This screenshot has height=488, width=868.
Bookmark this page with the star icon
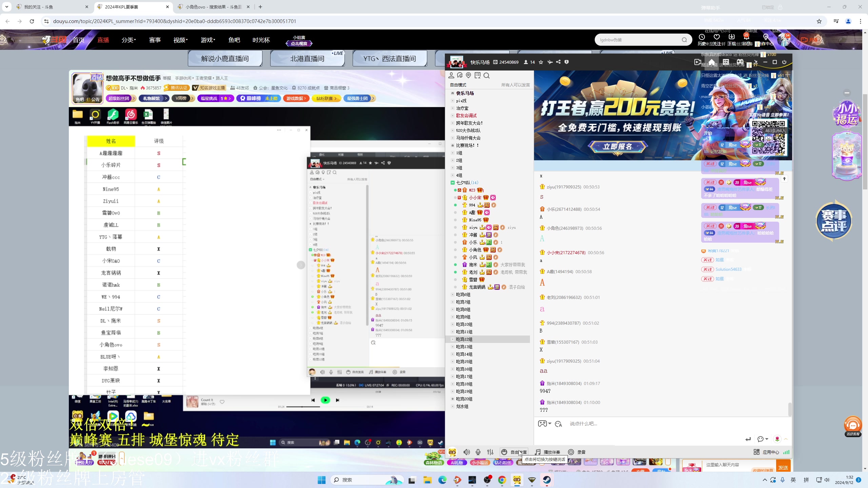click(x=819, y=21)
